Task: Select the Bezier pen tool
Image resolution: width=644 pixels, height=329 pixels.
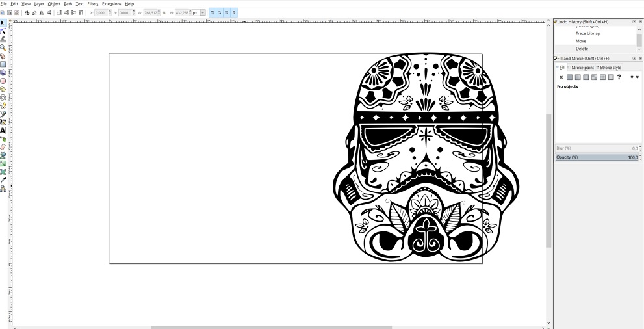Action: [3, 114]
